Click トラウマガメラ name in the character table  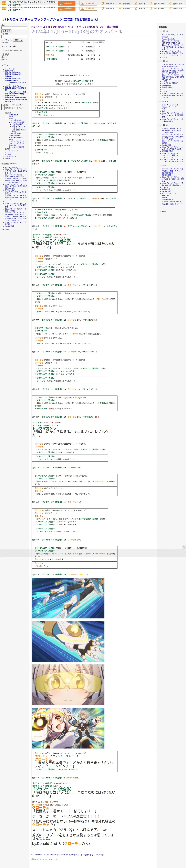coord(51,59)
